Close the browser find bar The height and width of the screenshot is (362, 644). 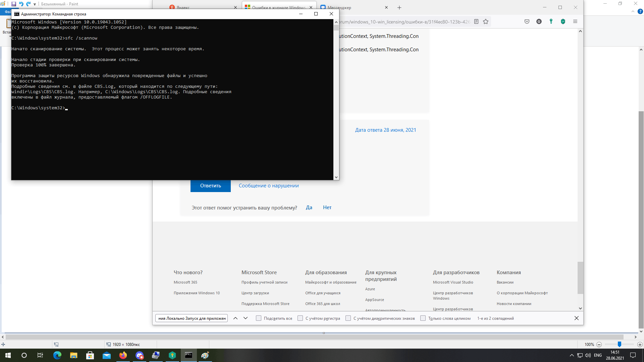pos(577,318)
